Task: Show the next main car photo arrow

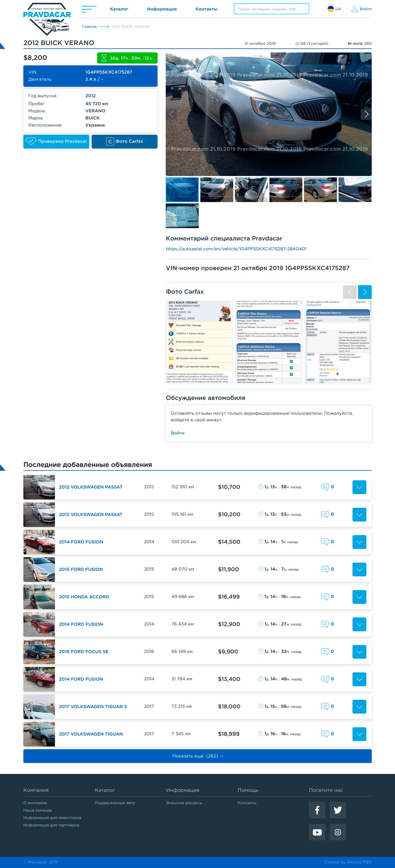Action: (366, 114)
